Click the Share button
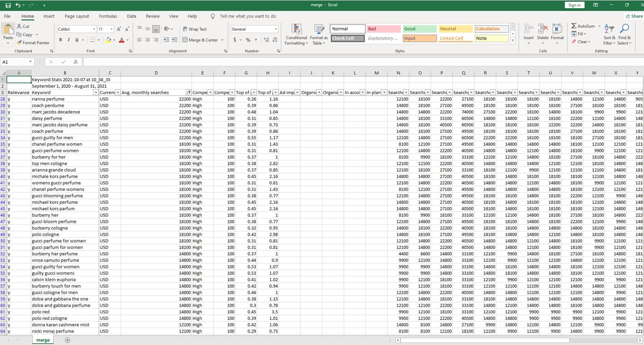 634,16
